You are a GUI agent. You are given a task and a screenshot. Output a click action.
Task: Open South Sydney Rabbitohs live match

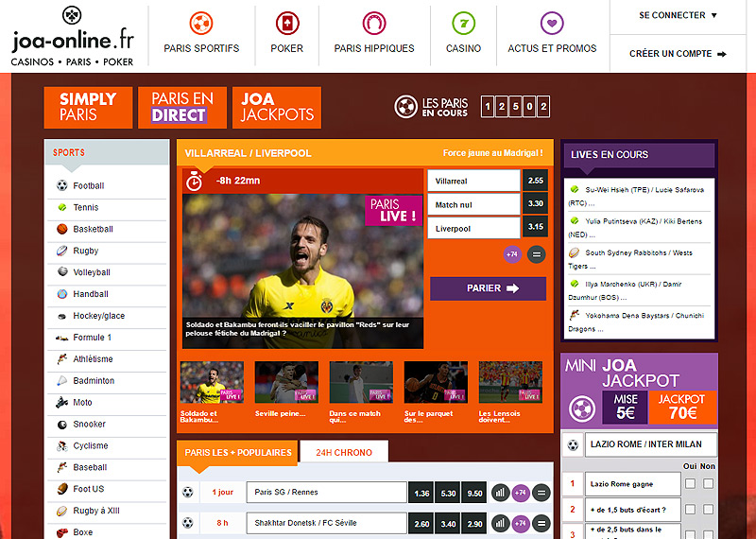[x=639, y=259]
